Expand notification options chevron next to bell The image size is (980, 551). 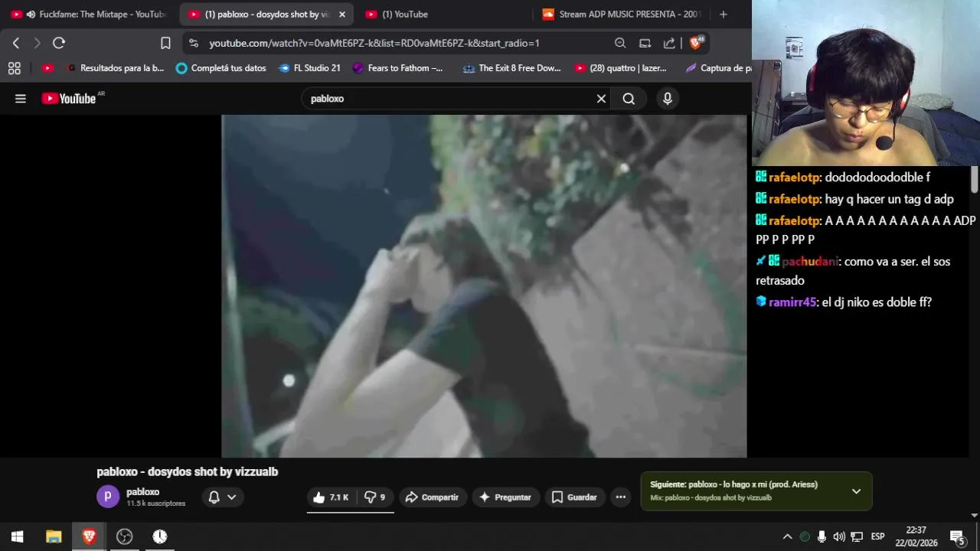pos(232,497)
